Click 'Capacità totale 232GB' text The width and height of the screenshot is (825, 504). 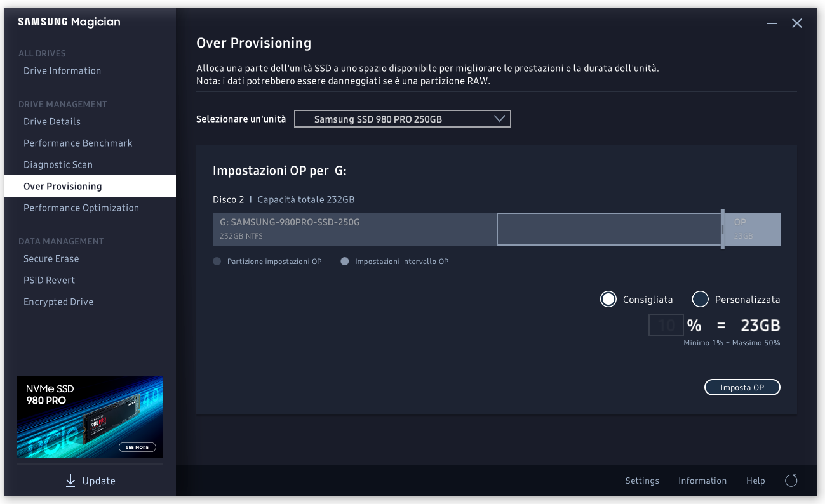[306, 199]
